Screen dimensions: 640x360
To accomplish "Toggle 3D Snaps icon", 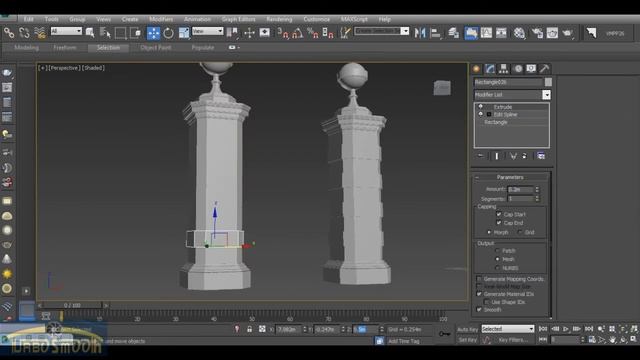I will click(282, 33).
